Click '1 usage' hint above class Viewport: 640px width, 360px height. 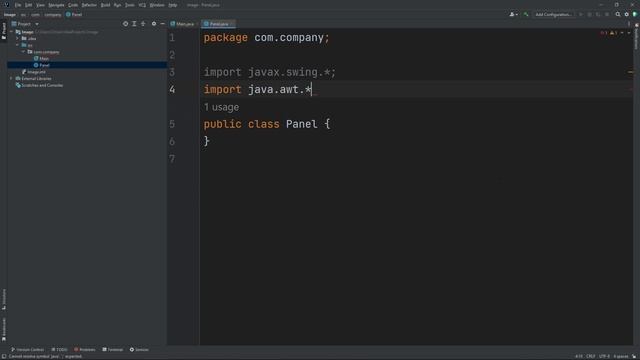(x=221, y=107)
